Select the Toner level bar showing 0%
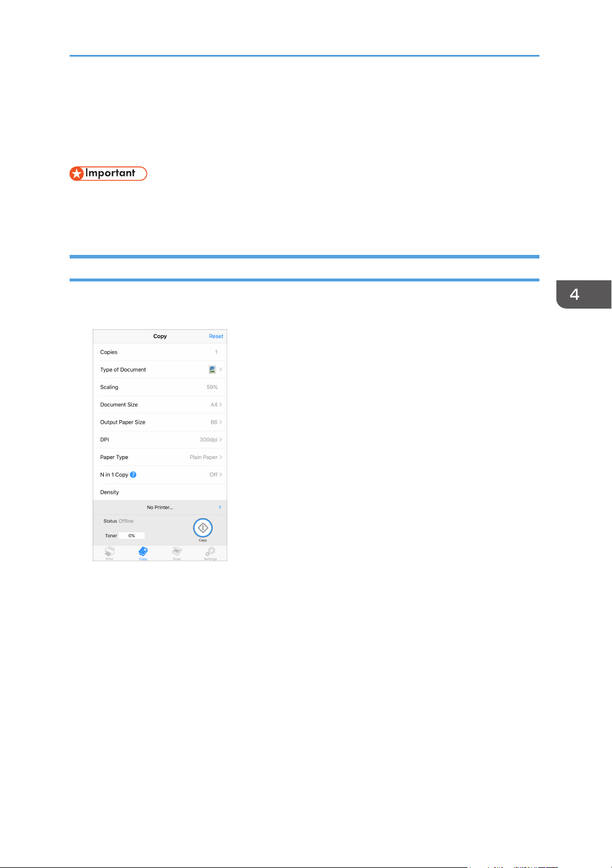This screenshot has height=868, width=612. (132, 536)
